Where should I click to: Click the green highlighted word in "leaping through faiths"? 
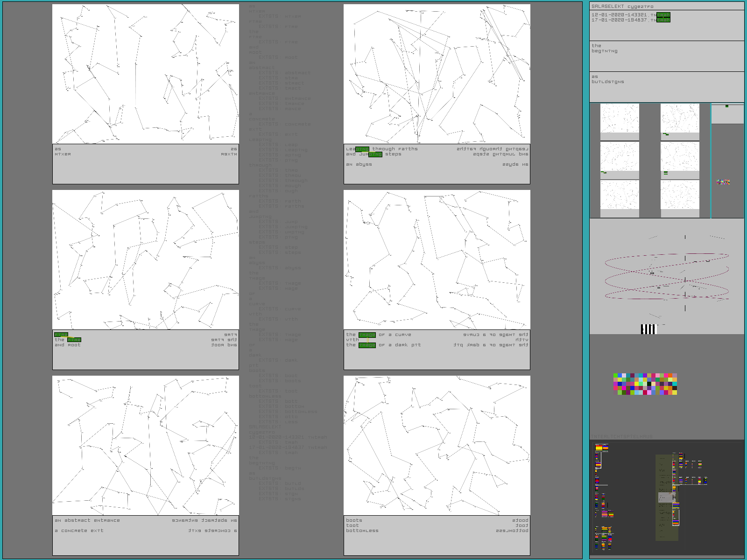[x=362, y=149]
